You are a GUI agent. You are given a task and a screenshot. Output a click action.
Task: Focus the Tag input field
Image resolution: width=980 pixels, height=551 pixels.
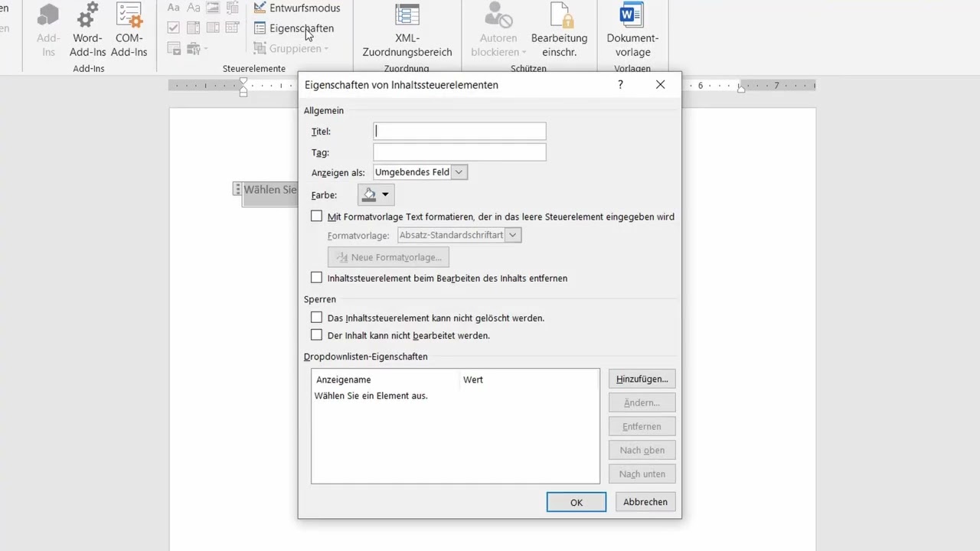click(459, 152)
